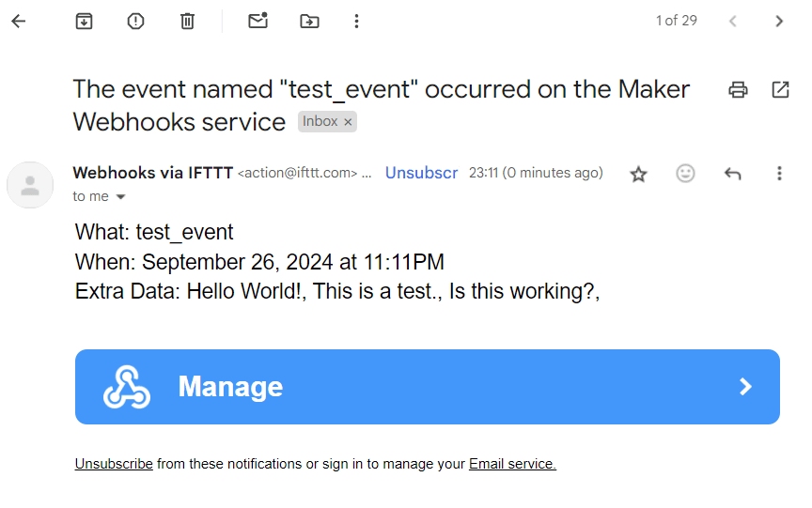
Task: Go to the next conversation with the right chevron
Action: click(x=779, y=22)
